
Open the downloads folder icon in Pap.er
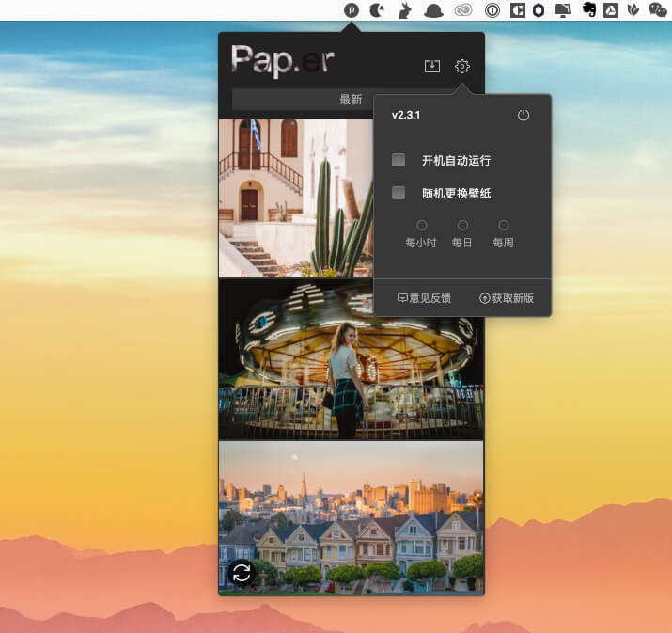click(x=432, y=66)
